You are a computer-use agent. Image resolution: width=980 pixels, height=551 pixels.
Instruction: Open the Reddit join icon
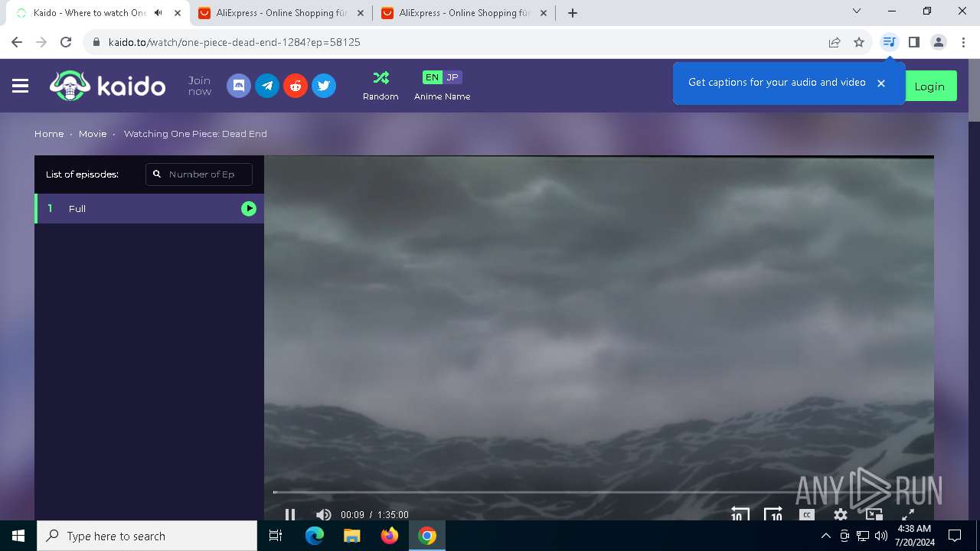tap(296, 86)
